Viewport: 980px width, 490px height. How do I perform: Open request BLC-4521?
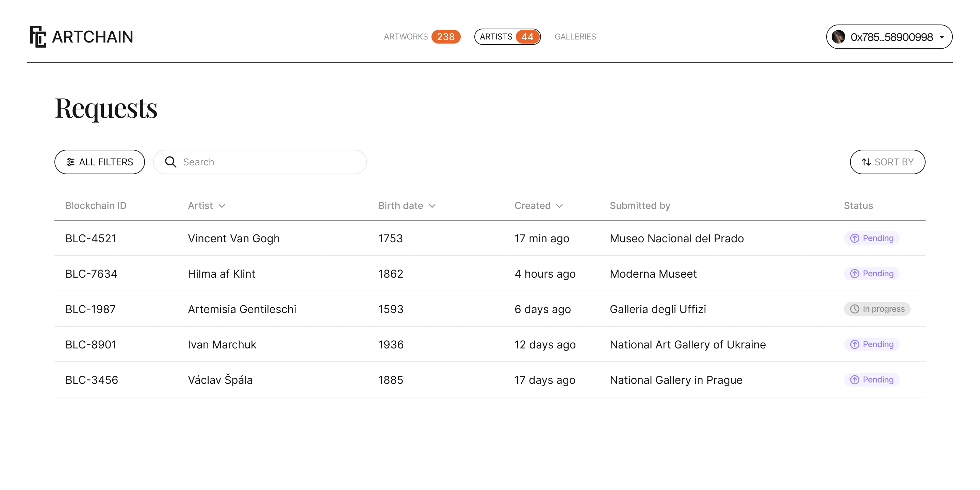click(91, 238)
